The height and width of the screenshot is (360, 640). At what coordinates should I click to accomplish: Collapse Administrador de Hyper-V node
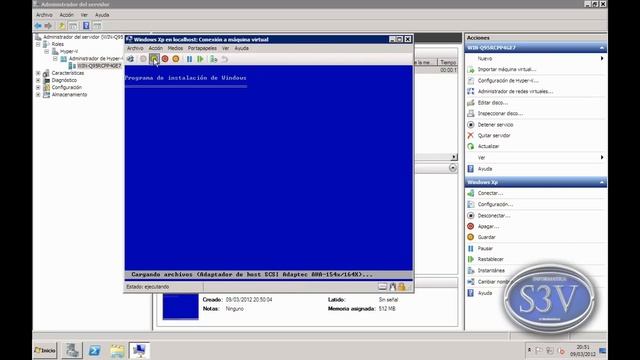click(x=55, y=59)
